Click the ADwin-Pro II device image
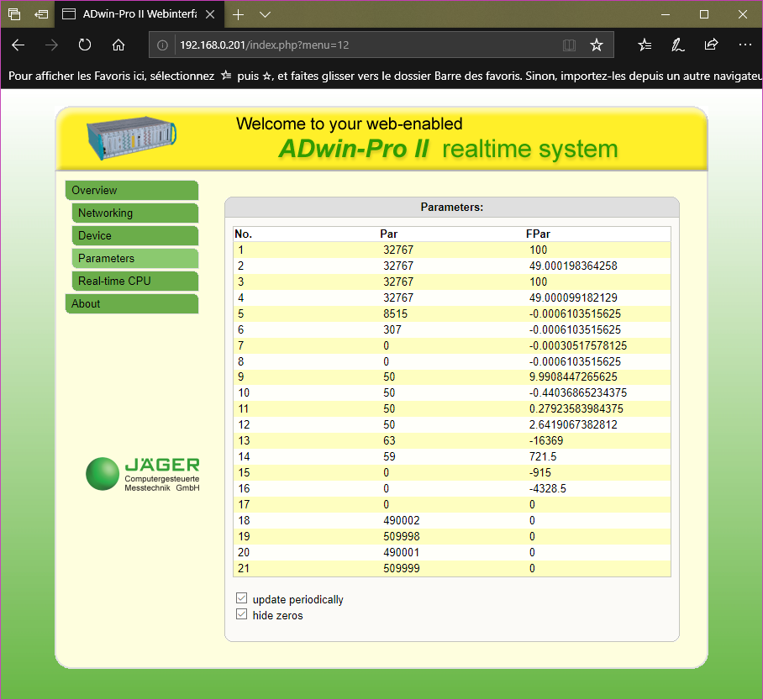 tap(131, 137)
